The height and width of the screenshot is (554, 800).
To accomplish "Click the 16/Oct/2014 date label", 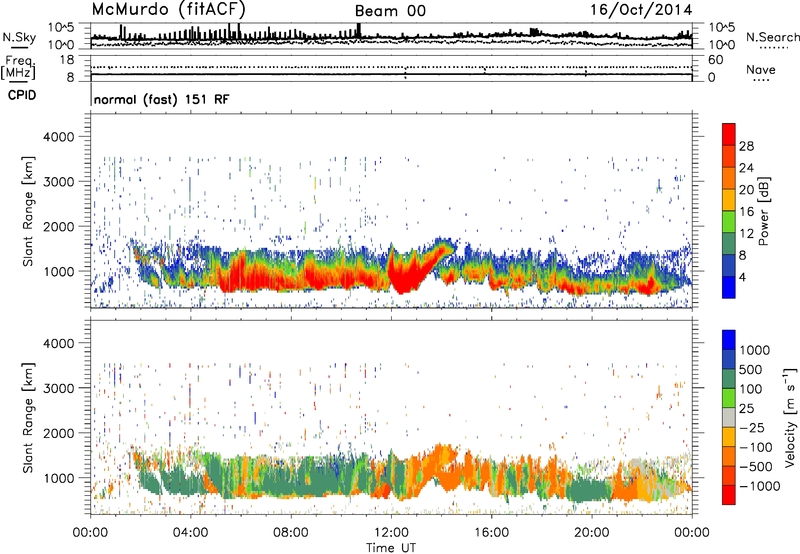I will (641, 10).
